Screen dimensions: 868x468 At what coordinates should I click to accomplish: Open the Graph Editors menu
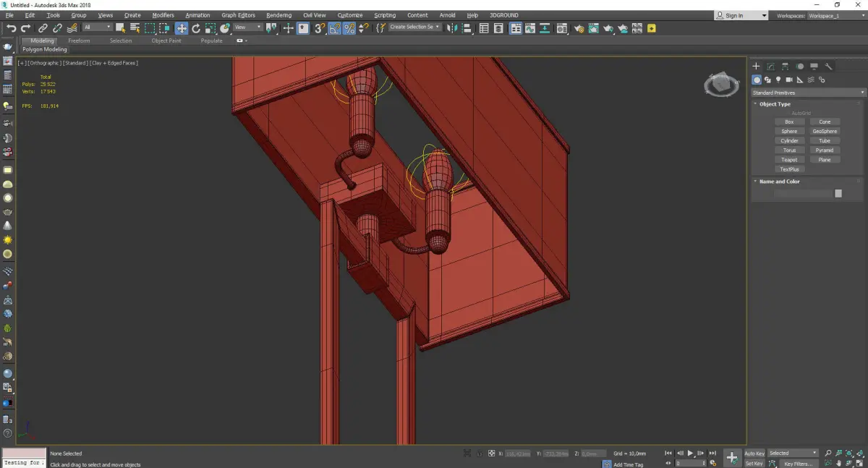pyautogui.click(x=238, y=15)
